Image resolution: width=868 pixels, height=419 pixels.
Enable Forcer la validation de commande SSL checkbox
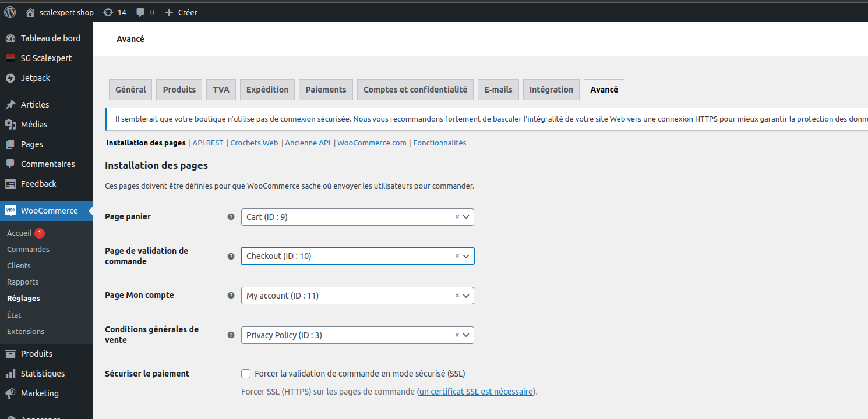point(246,374)
